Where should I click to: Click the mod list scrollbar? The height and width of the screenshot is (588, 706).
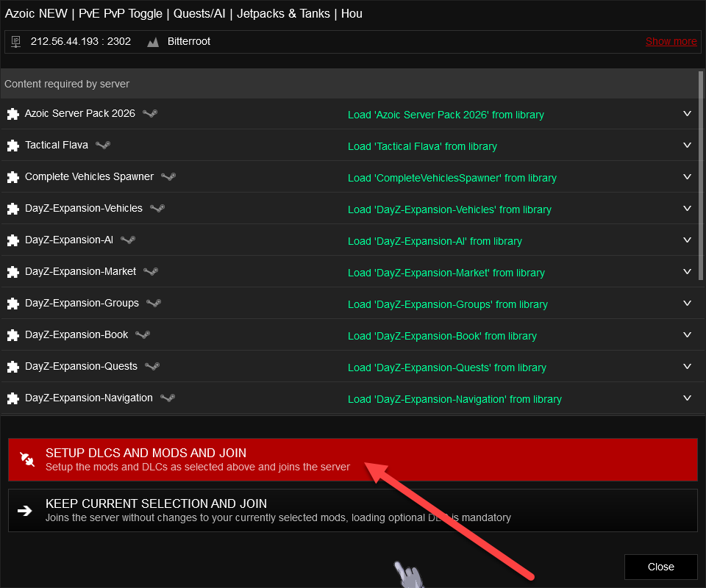701,176
